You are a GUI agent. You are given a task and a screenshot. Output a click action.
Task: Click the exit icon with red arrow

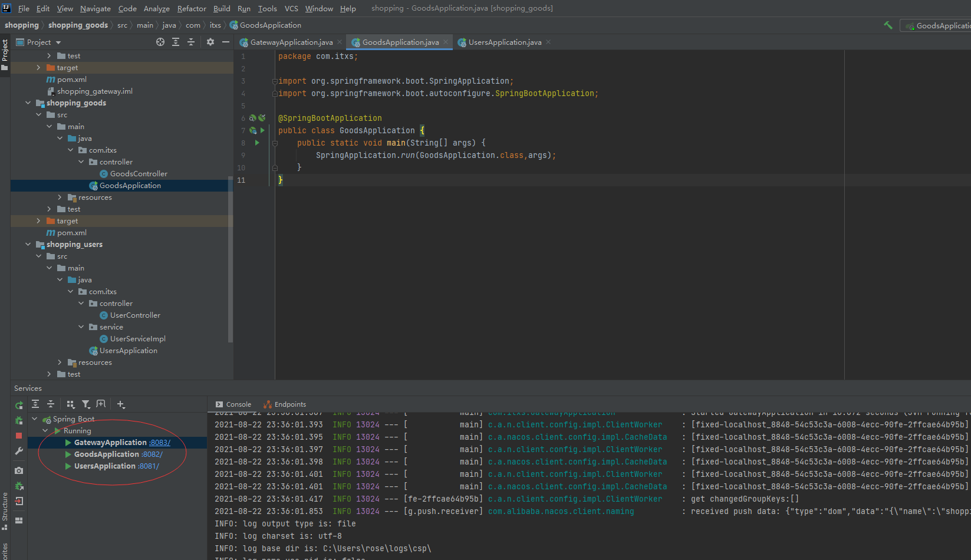tap(19, 501)
